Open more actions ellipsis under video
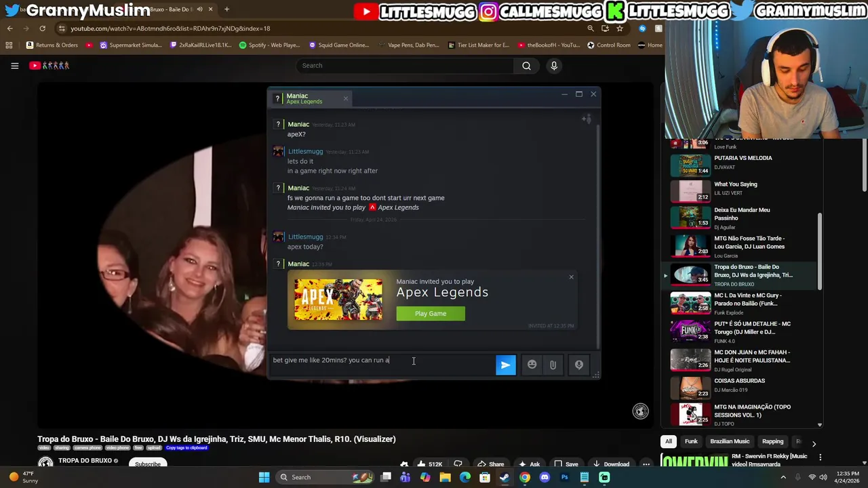Image resolution: width=868 pixels, height=488 pixels. [x=646, y=464]
